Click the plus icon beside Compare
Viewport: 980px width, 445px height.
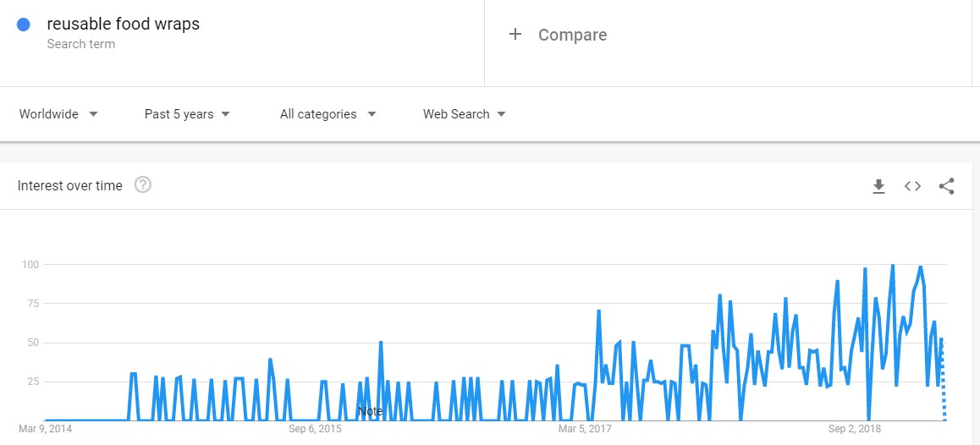(x=515, y=35)
